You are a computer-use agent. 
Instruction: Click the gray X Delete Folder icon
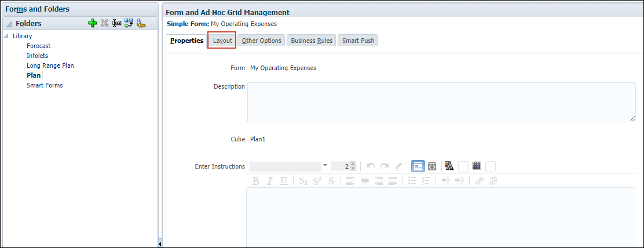click(x=105, y=23)
